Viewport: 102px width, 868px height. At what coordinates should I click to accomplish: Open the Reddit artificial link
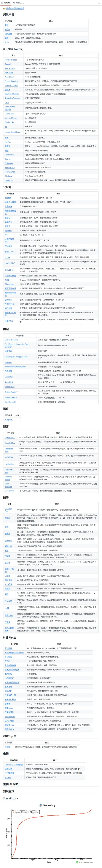[x=11, y=398]
